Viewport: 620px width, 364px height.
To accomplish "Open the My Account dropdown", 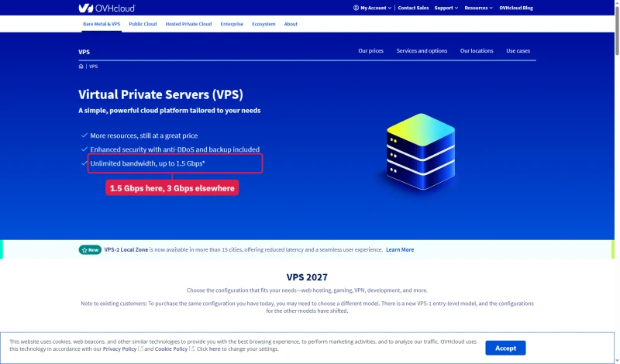I will pyautogui.click(x=375, y=8).
